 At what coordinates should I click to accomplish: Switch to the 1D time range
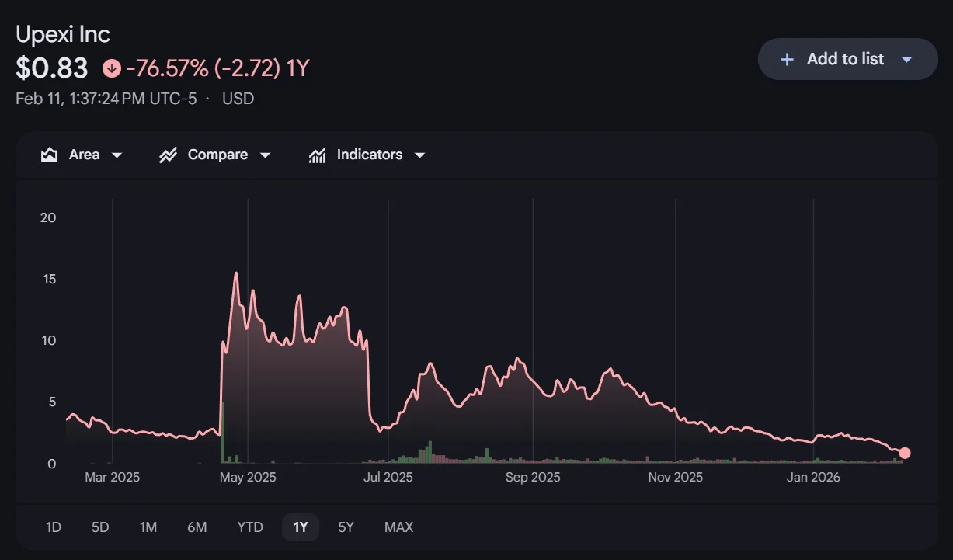point(53,527)
